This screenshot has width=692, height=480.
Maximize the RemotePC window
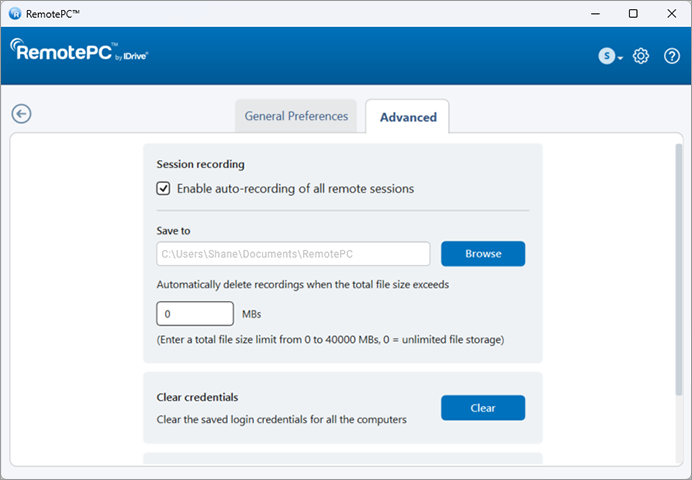pyautogui.click(x=632, y=14)
